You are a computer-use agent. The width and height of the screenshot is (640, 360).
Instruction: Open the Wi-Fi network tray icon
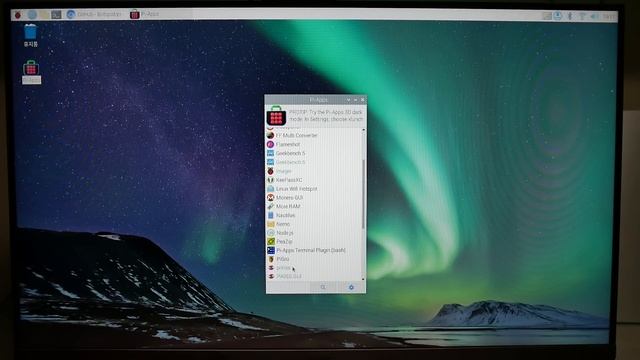[582, 16]
